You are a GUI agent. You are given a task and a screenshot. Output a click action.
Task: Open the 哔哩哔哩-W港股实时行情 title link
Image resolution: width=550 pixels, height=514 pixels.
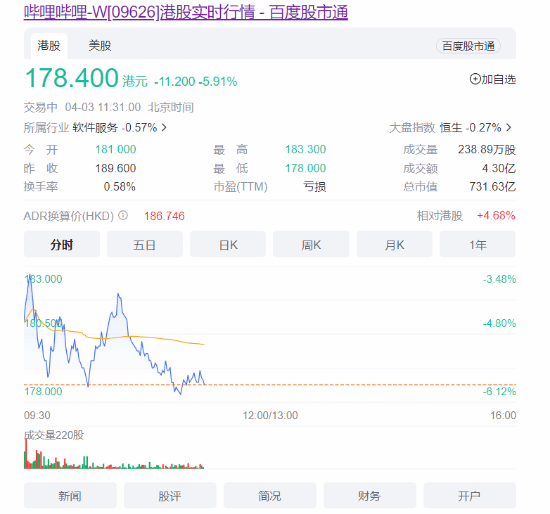186,12
